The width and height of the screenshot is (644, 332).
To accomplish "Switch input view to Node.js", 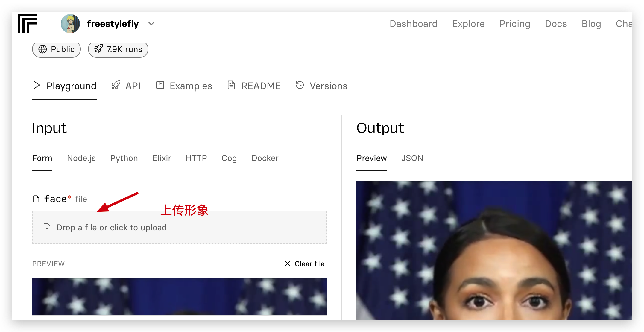I will pos(81,158).
